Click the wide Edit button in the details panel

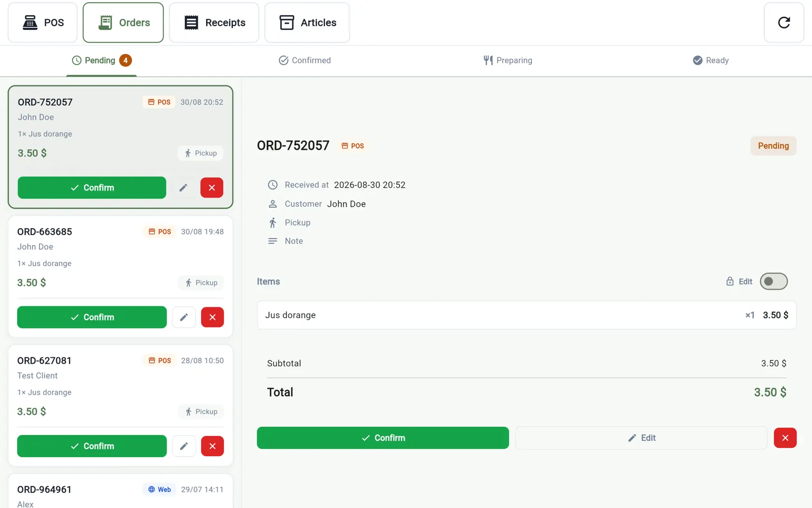(641, 438)
